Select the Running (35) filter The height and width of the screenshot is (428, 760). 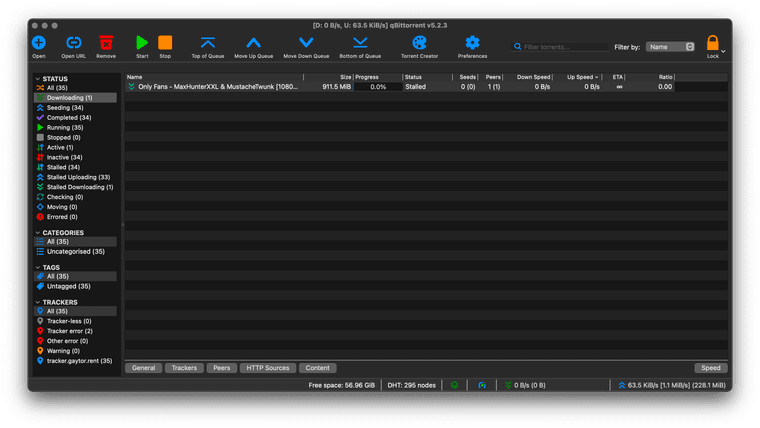click(75, 127)
